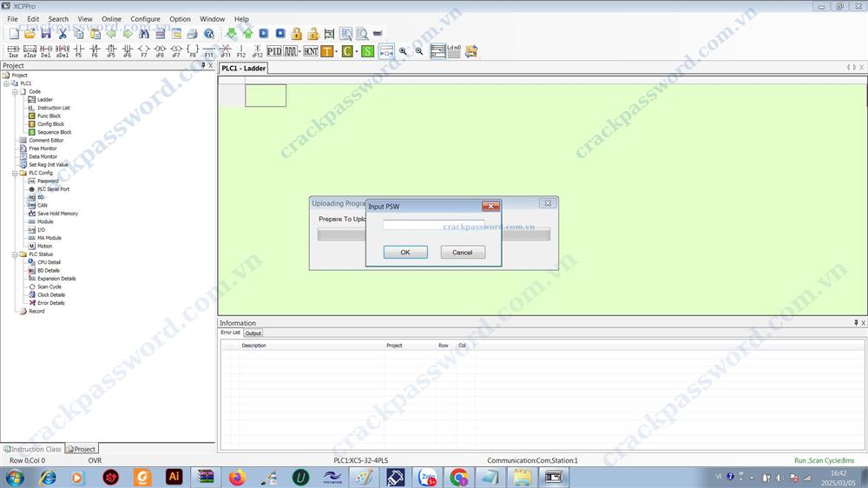Viewport: 868px width, 488px height.
Task: Click the Ins insert row icon
Action: 13,51
